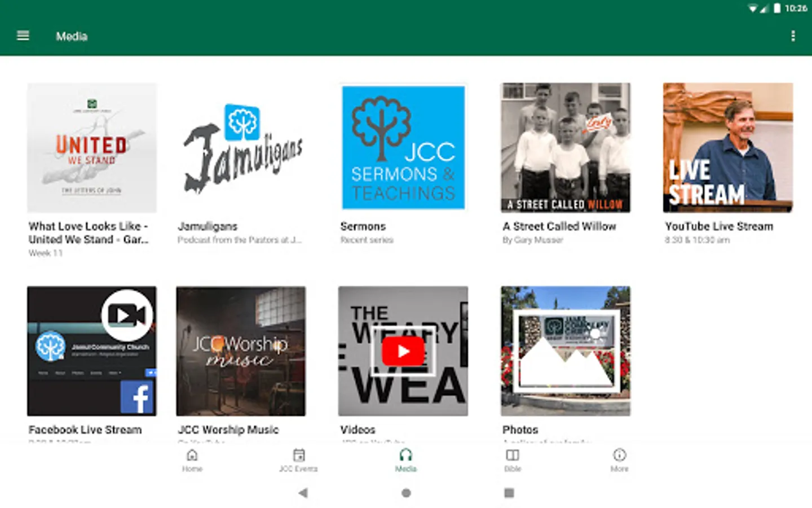Click the 'By Gary Musser' subtitle

coord(533,240)
